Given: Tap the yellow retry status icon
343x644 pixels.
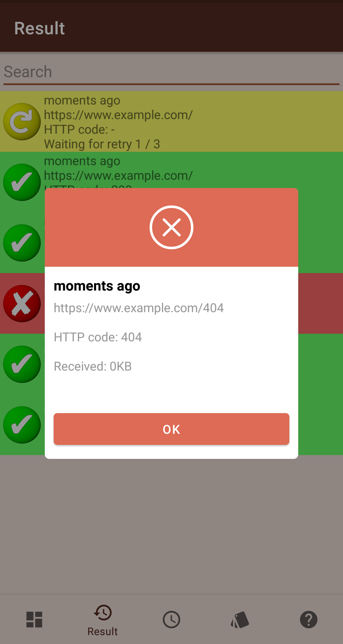Looking at the screenshot, I should click(x=22, y=122).
